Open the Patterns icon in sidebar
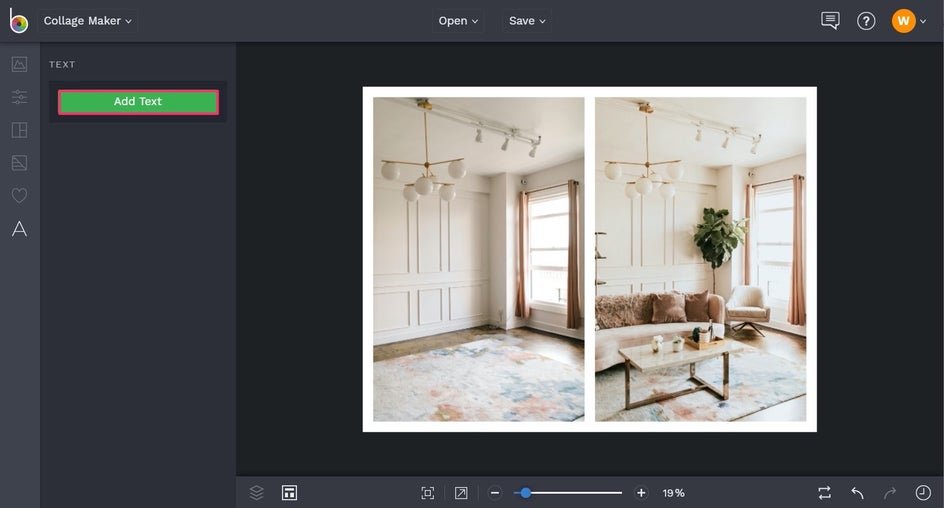The height and width of the screenshot is (508, 944). click(19, 163)
